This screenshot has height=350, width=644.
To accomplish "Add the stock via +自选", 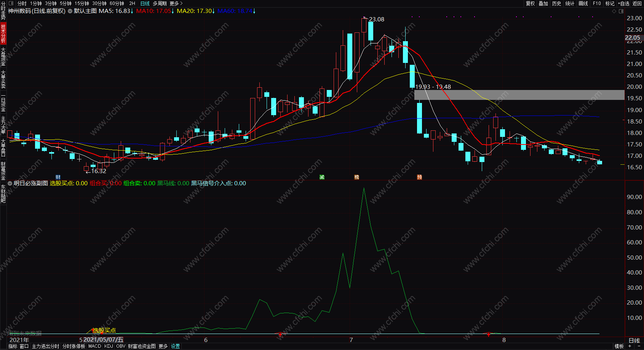I will [623, 3].
